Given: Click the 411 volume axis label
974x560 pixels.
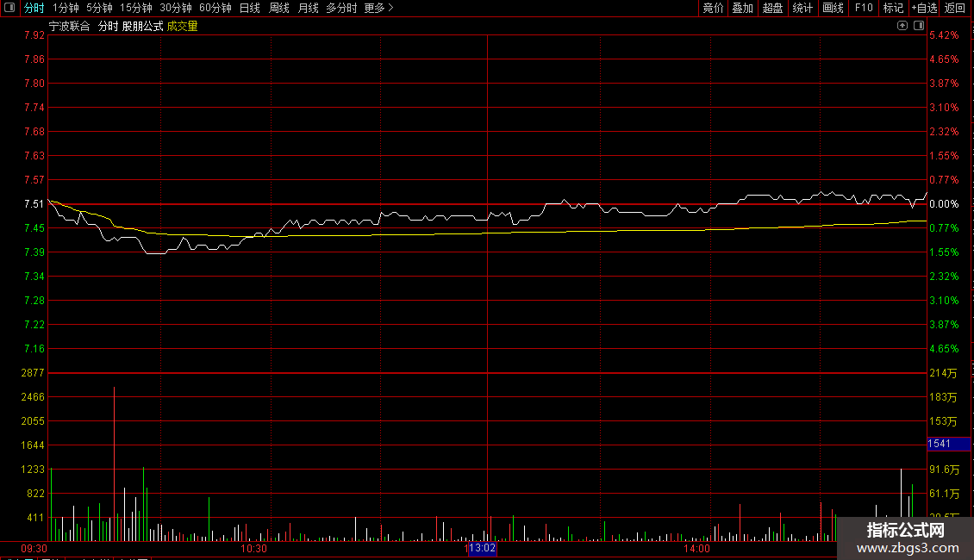Looking at the screenshot, I should pyautogui.click(x=35, y=517).
